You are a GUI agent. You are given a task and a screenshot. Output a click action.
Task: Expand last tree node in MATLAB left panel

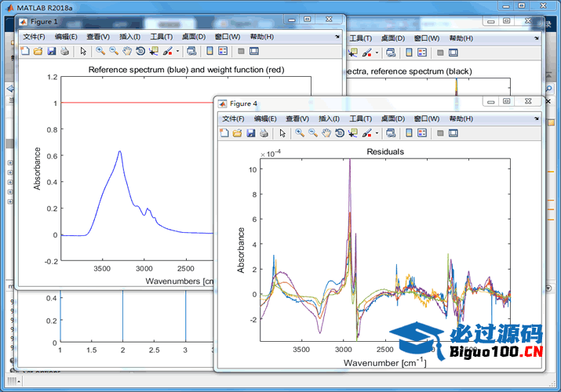point(10,201)
